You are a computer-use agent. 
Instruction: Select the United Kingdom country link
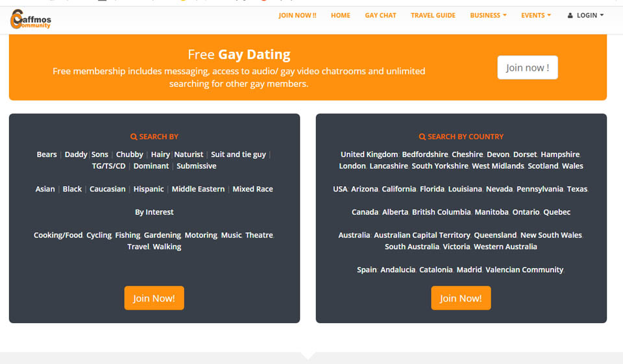click(x=369, y=154)
